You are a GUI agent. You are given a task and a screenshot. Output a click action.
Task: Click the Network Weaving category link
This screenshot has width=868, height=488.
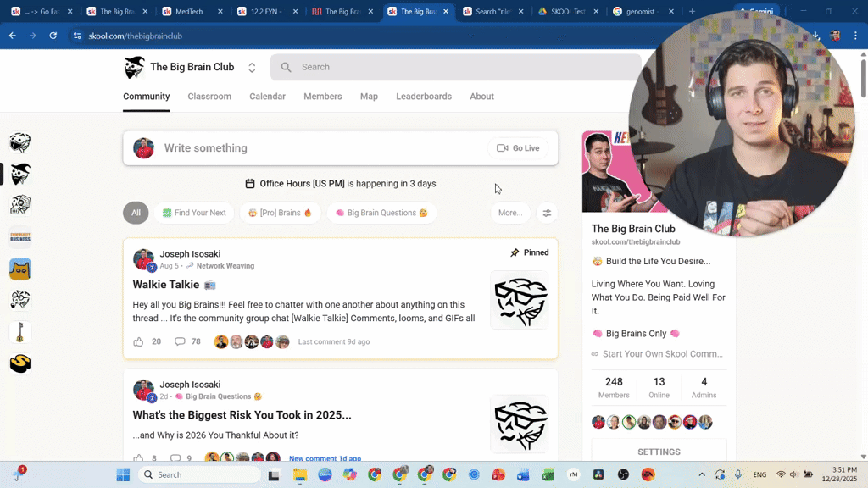225,266
